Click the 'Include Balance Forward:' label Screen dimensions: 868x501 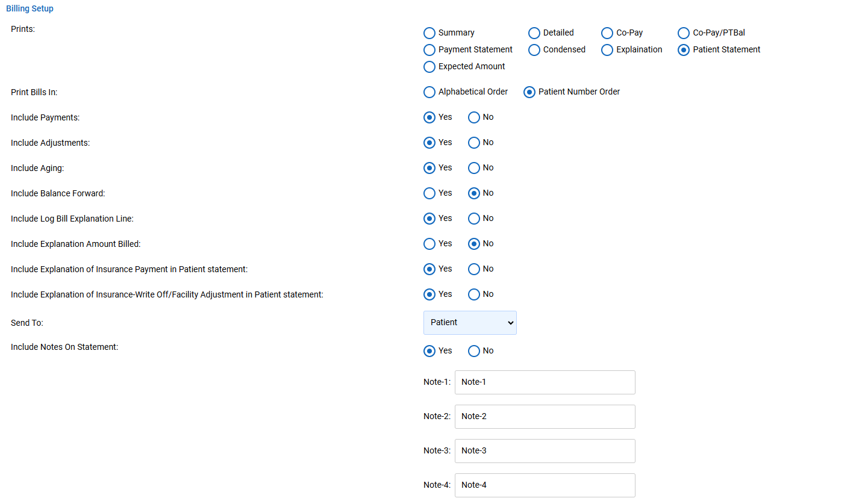tap(58, 193)
